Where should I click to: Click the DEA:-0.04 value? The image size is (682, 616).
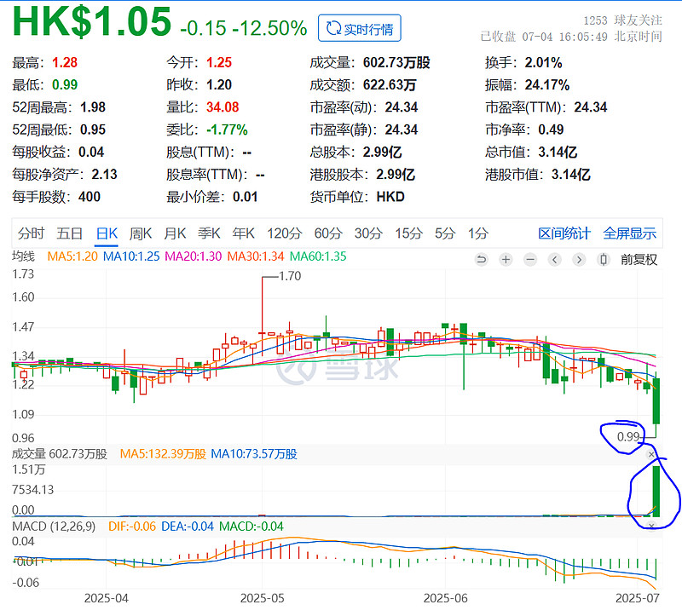[x=188, y=527]
